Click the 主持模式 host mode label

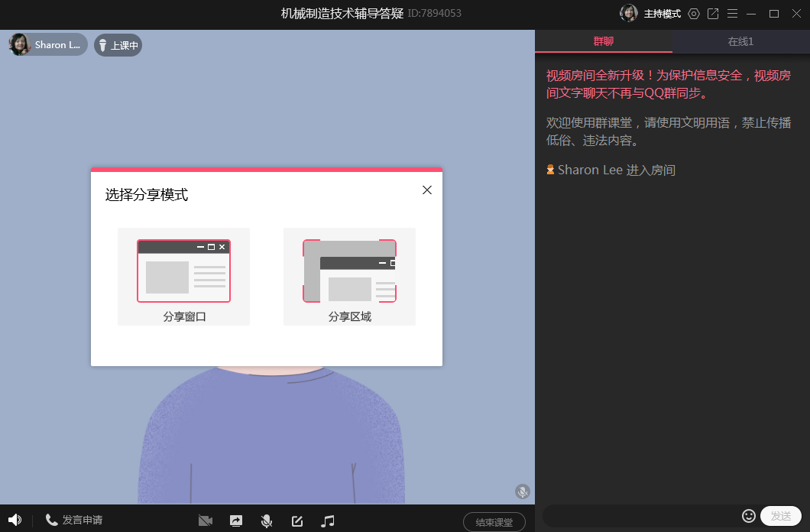coord(662,14)
